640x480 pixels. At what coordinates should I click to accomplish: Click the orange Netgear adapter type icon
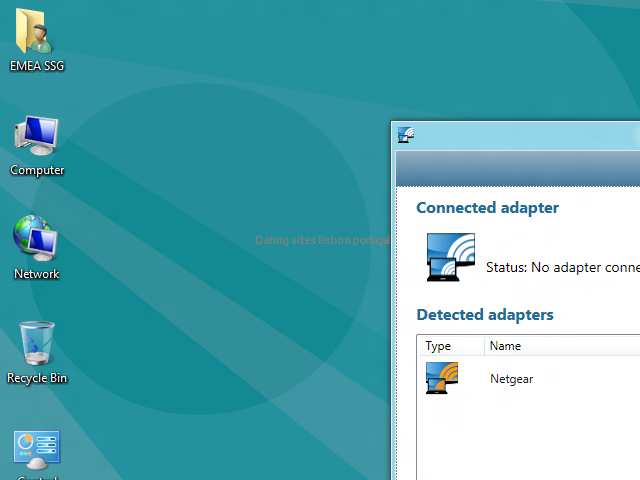pyautogui.click(x=442, y=378)
